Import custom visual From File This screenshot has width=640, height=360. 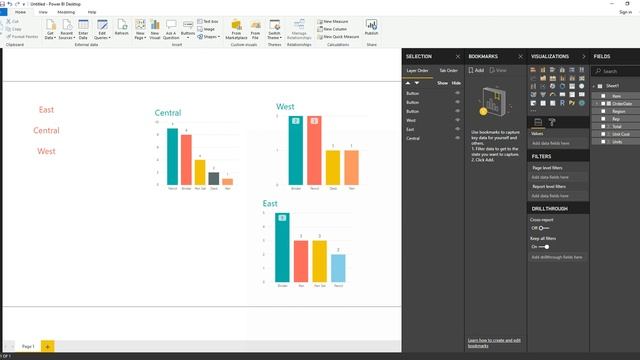coord(256,29)
